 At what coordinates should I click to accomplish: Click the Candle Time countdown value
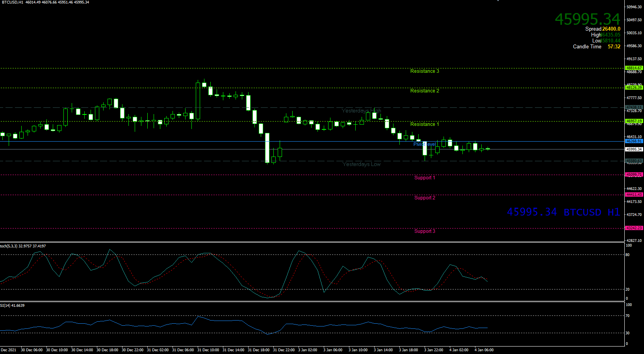tap(614, 47)
